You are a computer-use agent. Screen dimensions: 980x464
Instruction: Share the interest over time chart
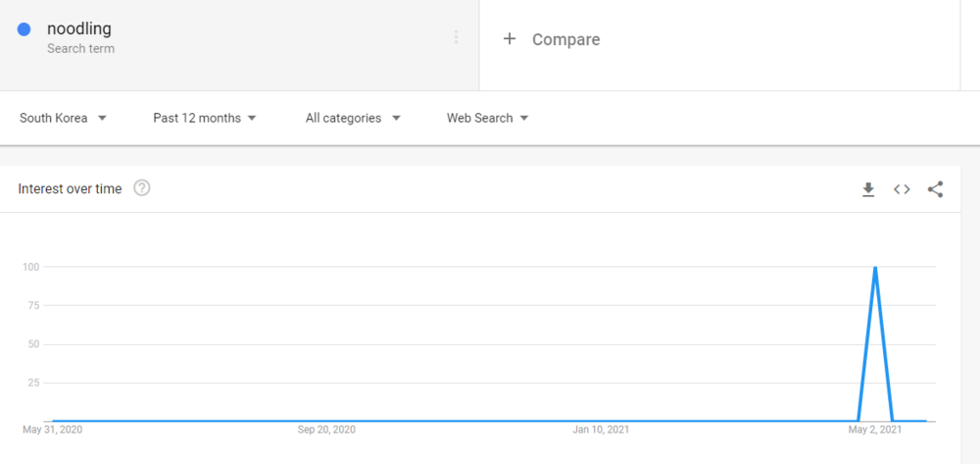[x=935, y=189]
